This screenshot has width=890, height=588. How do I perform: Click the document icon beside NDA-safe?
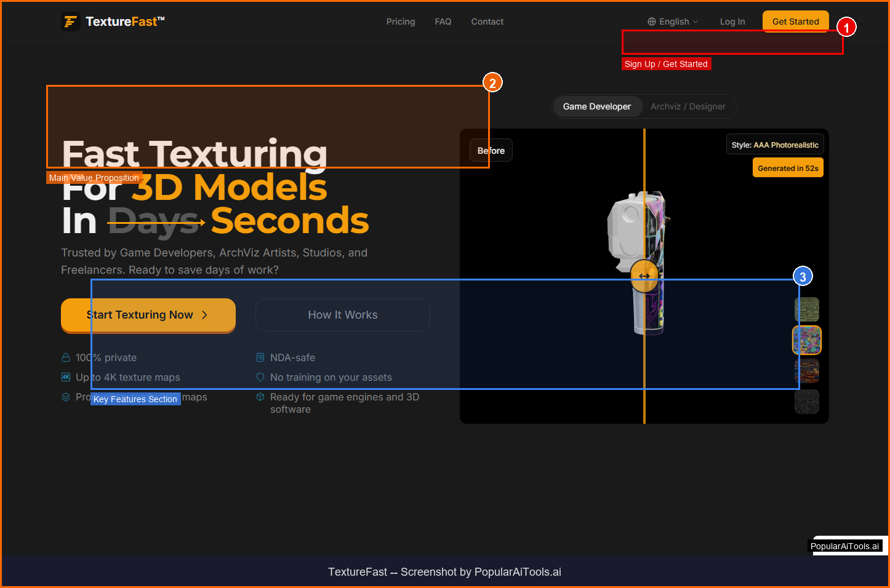260,357
